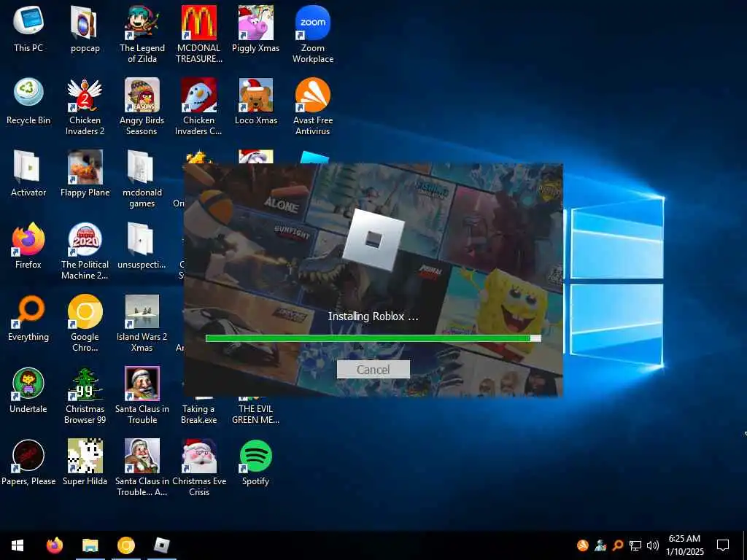Select The Political Machine 2020 shortcut
This screenshot has width=747, height=560.
(85, 251)
